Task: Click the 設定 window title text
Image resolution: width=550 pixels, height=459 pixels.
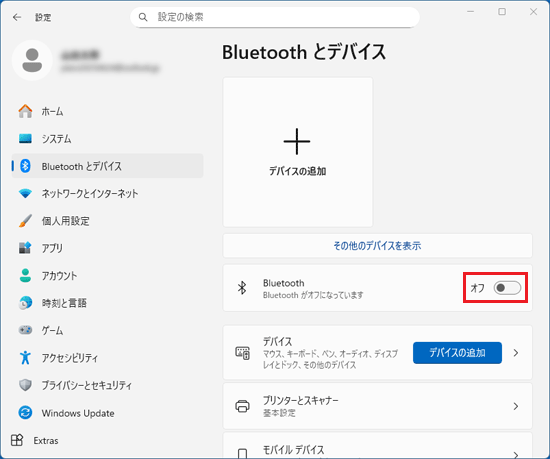Action: pyautogui.click(x=43, y=17)
